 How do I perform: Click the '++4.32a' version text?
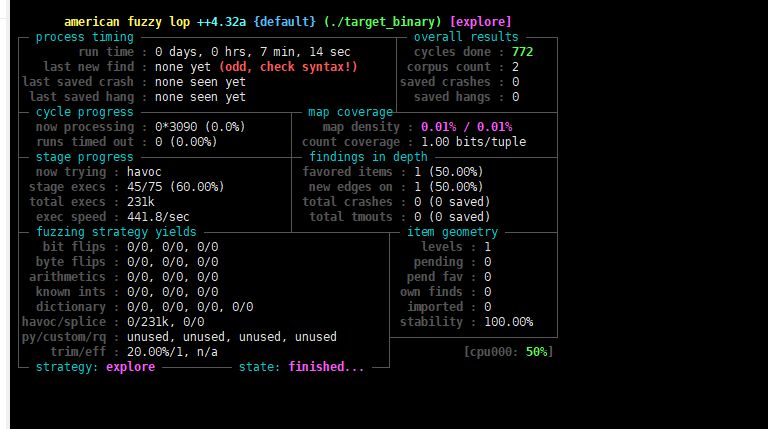pos(221,22)
